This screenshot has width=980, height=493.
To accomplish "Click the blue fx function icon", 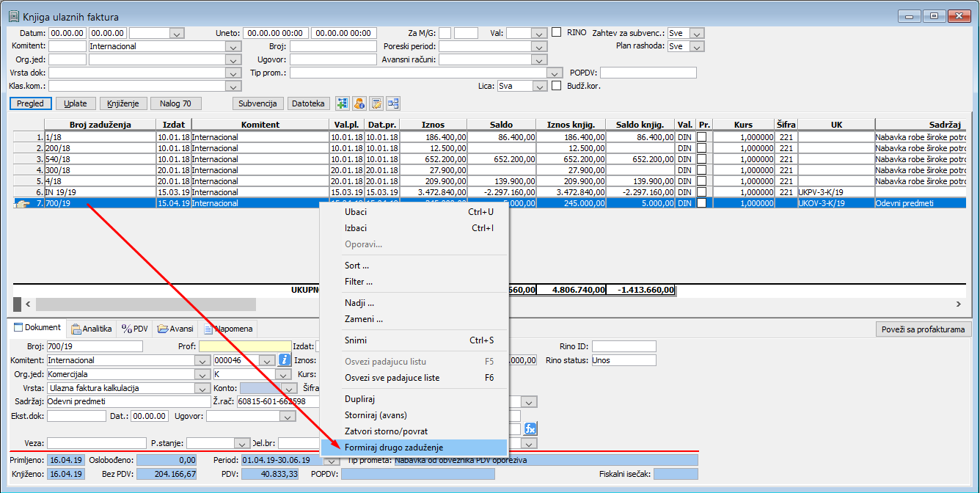I will coord(530,428).
